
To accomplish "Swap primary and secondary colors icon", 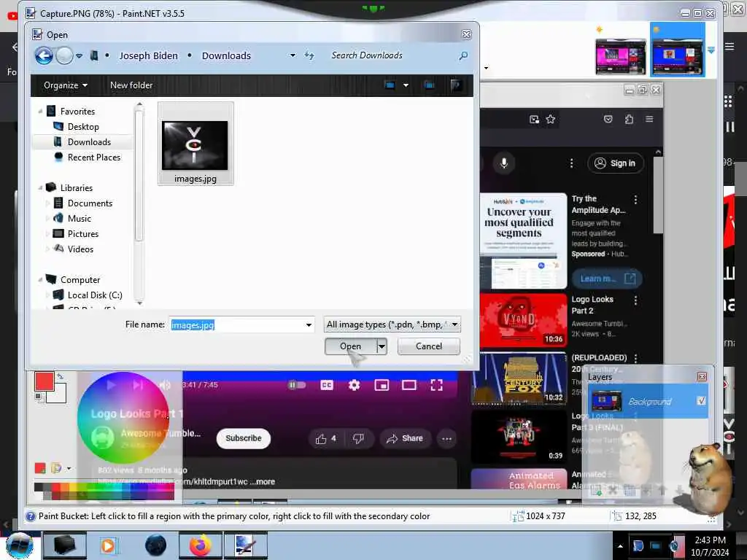I will click(x=60, y=376).
